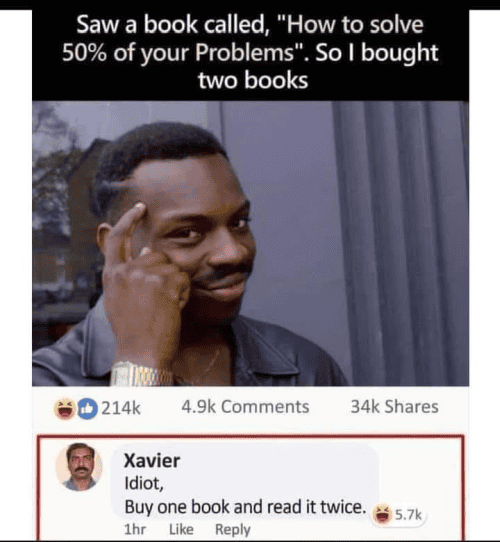Open the 214k reactions count
This screenshot has width=500, height=542.
tap(121, 408)
